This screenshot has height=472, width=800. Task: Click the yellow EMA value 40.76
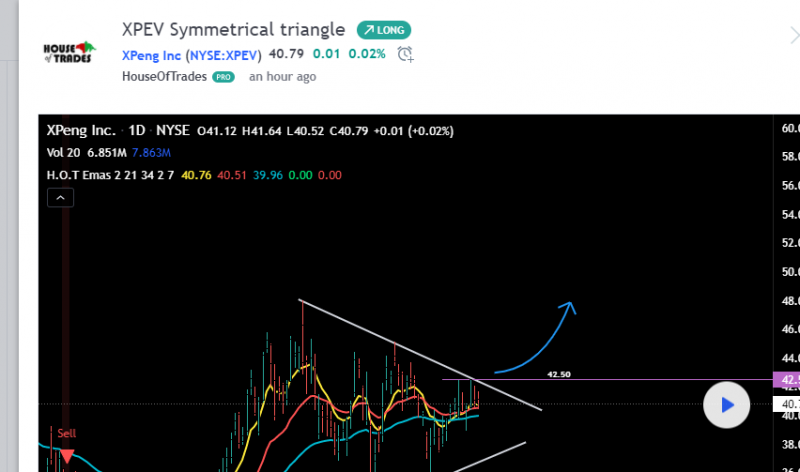[196, 175]
